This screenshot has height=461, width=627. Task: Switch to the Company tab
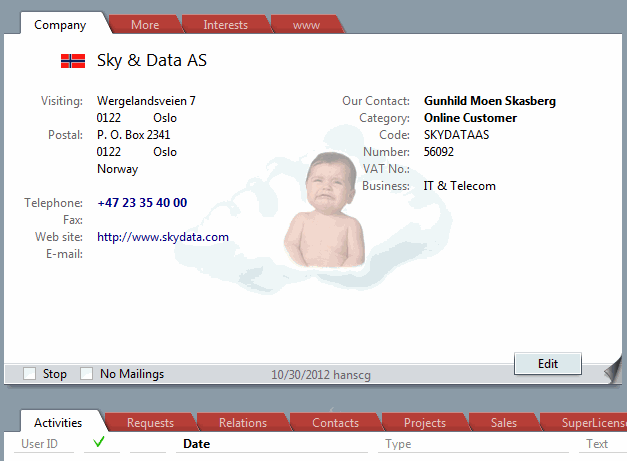click(60, 25)
